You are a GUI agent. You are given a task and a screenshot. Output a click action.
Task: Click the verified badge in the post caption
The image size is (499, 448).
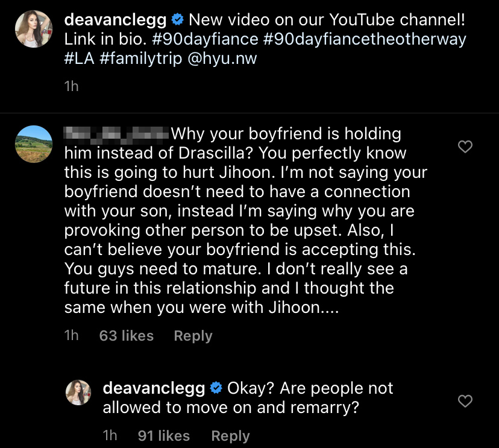[x=177, y=19]
